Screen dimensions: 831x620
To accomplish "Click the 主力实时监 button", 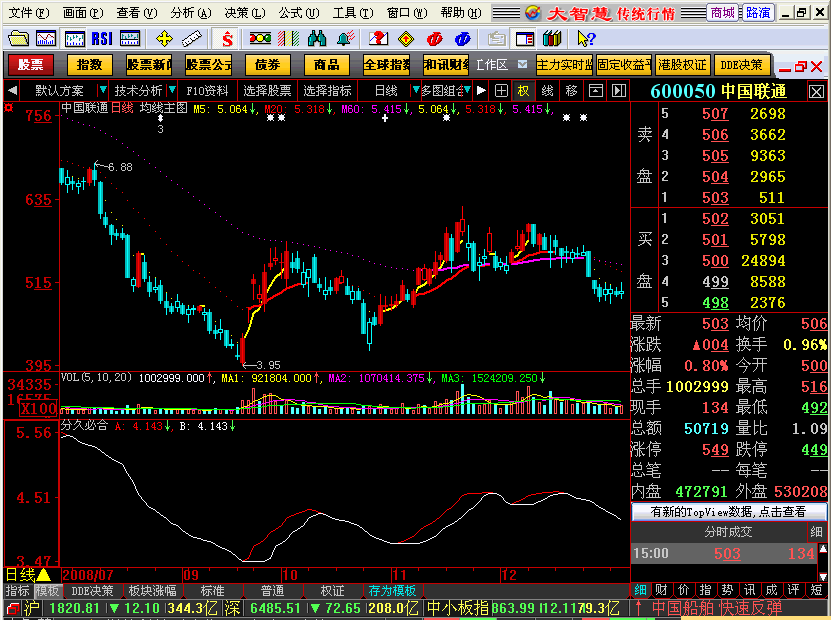I will [x=564, y=65].
